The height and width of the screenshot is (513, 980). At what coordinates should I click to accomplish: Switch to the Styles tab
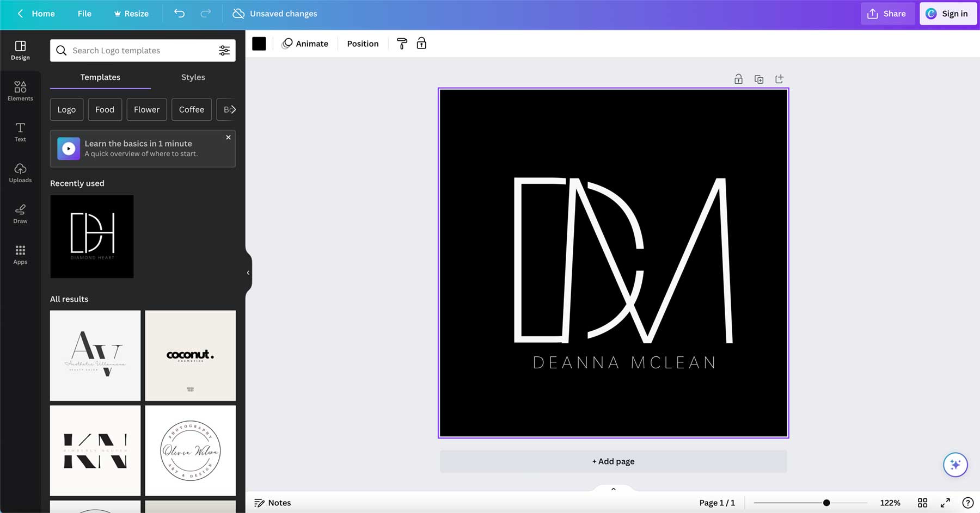(193, 77)
